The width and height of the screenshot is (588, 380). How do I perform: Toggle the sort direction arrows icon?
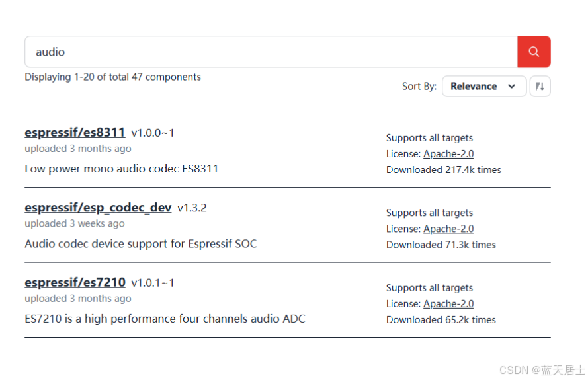coord(540,86)
